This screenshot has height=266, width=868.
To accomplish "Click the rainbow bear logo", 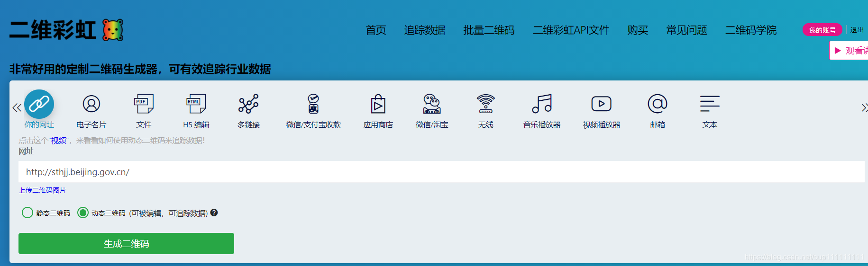I will [113, 30].
